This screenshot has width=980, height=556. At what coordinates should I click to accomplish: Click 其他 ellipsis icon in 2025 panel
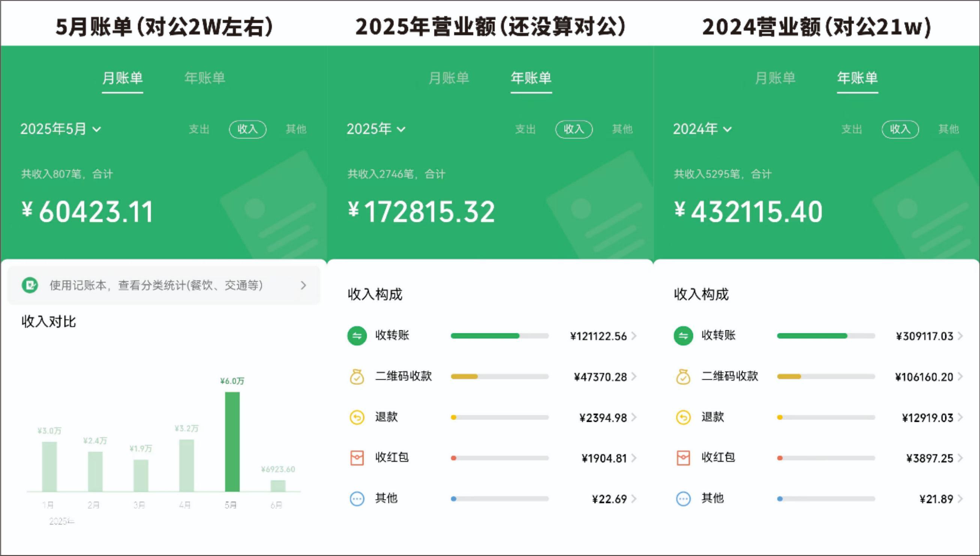click(x=357, y=499)
